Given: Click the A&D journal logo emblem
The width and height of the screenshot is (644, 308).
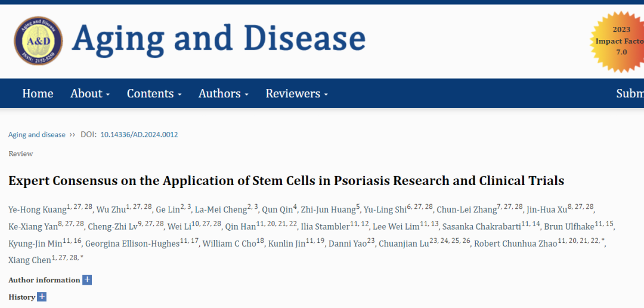Looking at the screenshot, I should tap(38, 41).
